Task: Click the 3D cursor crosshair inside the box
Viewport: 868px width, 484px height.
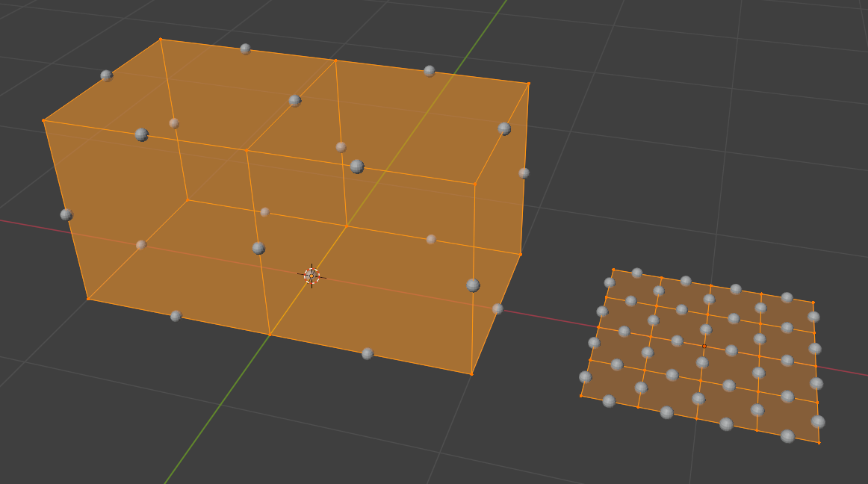Action: click(311, 276)
